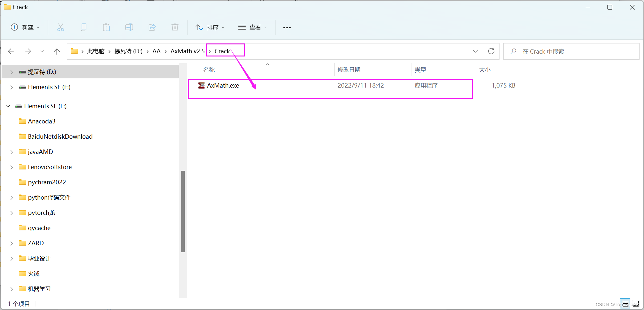This screenshot has height=310, width=644.
Task: Expand the 机器学习 folder node
Action: point(12,289)
